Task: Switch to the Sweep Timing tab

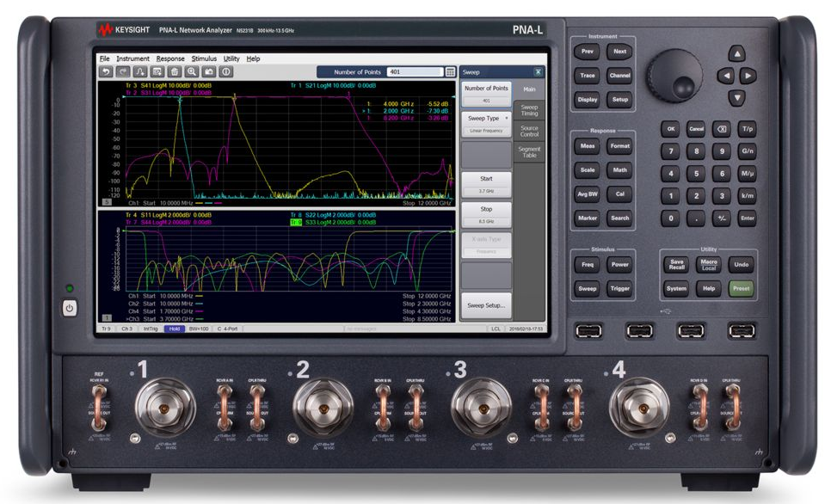Action: pyautogui.click(x=529, y=110)
